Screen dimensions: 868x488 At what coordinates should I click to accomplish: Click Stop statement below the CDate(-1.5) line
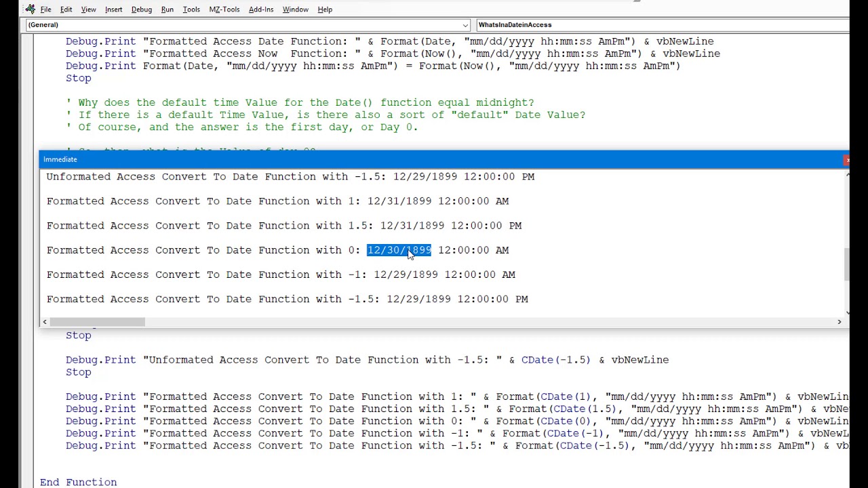coord(78,372)
